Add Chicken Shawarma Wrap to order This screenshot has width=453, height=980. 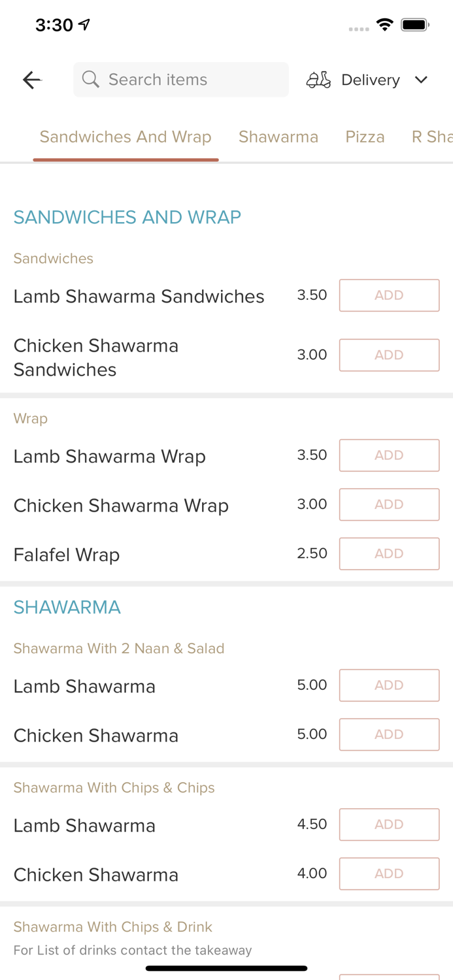(x=389, y=504)
